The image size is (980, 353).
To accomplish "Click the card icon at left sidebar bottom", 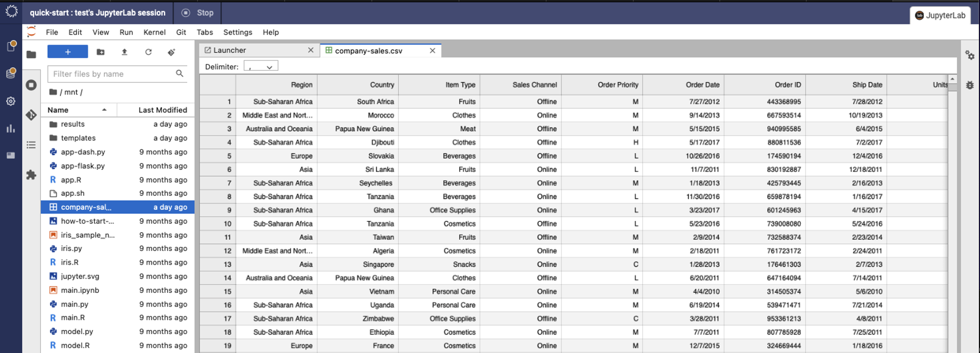I will (11, 156).
